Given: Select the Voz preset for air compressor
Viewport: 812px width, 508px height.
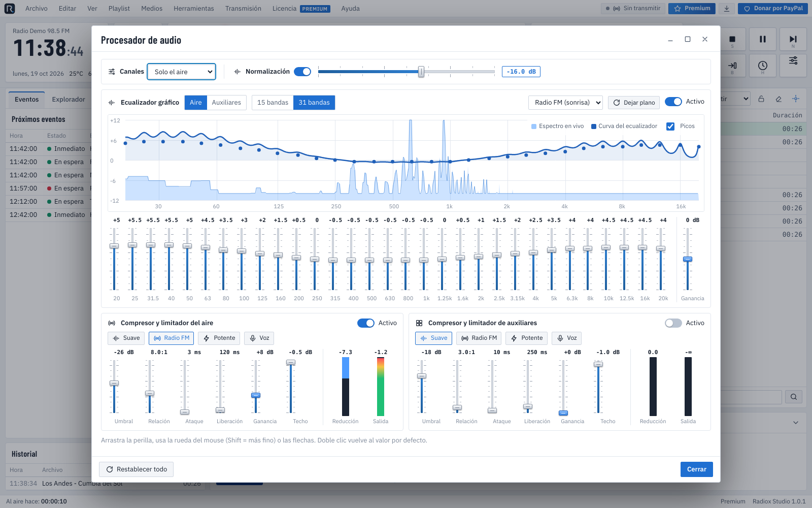Looking at the screenshot, I should pyautogui.click(x=259, y=338).
